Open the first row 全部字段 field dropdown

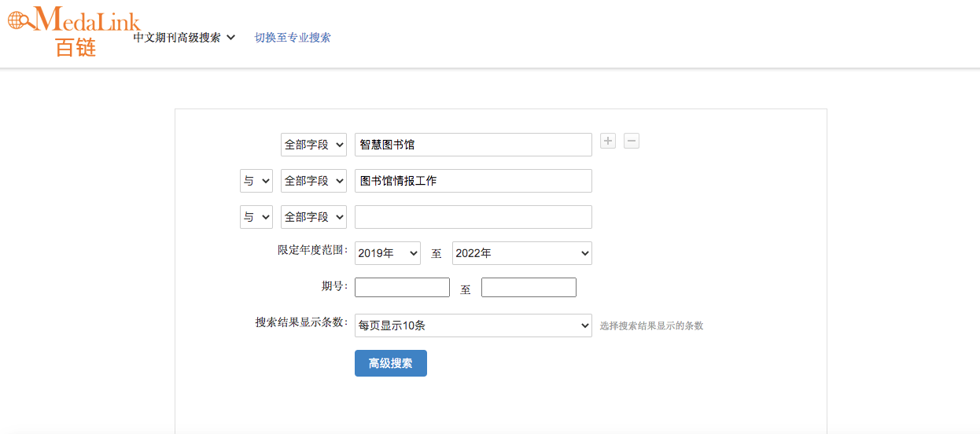click(314, 145)
